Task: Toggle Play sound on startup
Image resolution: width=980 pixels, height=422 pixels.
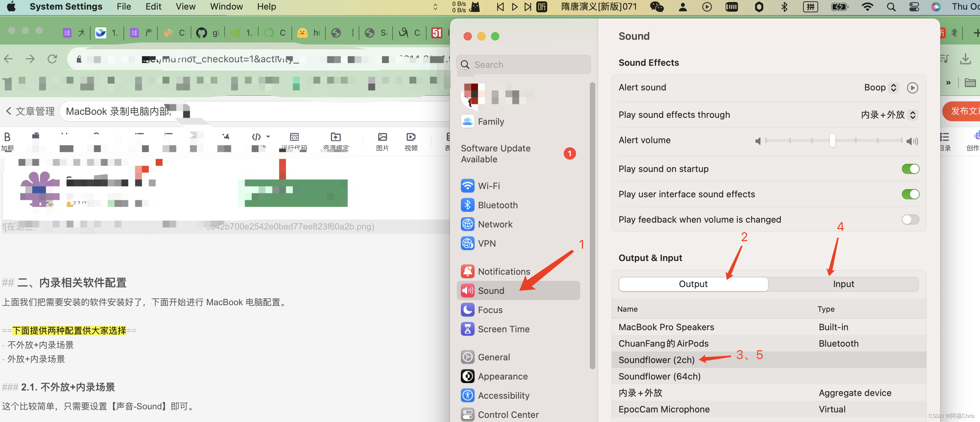Action: click(910, 169)
